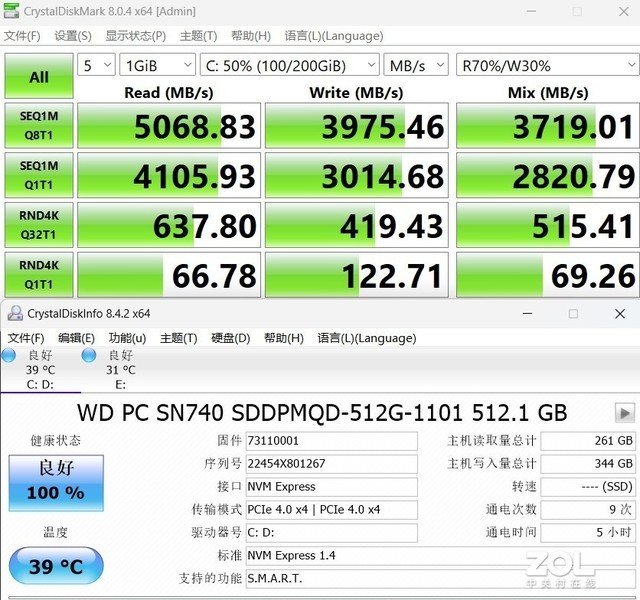The height and width of the screenshot is (600, 640).
Task: Open 主题(T) menu in CrystalDiskInfo
Action: (x=179, y=338)
